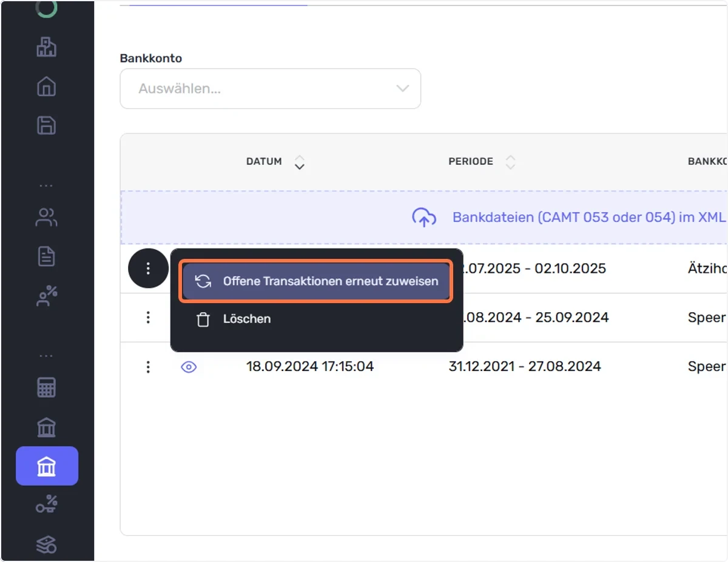Screen dimensions: 728x562
Task: Open the calculator icon in the sidebar
Action: (x=47, y=387)
